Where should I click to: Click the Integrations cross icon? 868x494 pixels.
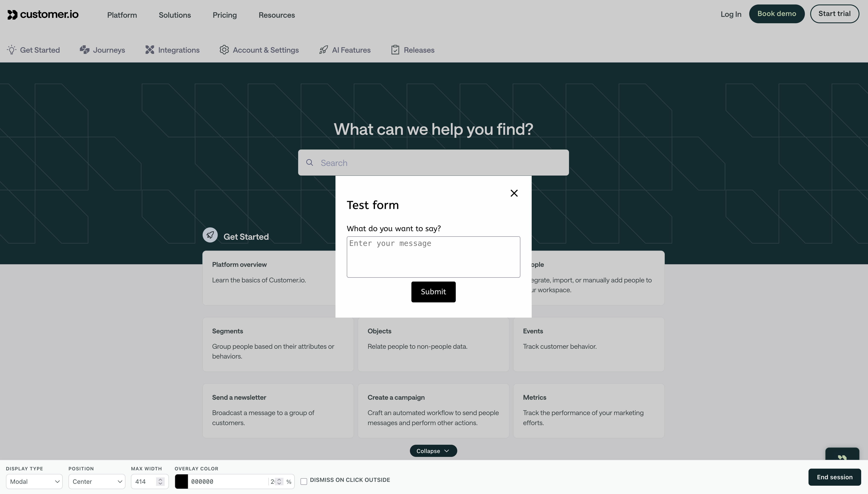pyautogui.click(x=150, y=50)
